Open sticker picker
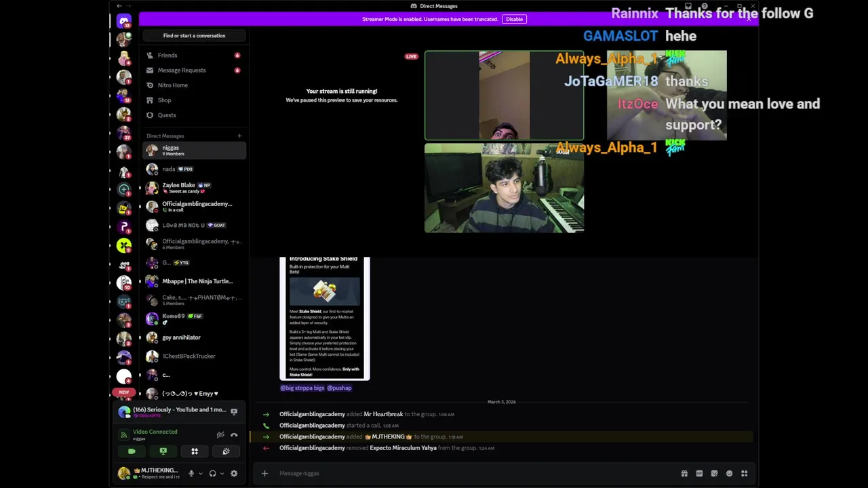The width and height of the screenshot is (868, 488). click(x=714, y=474)
